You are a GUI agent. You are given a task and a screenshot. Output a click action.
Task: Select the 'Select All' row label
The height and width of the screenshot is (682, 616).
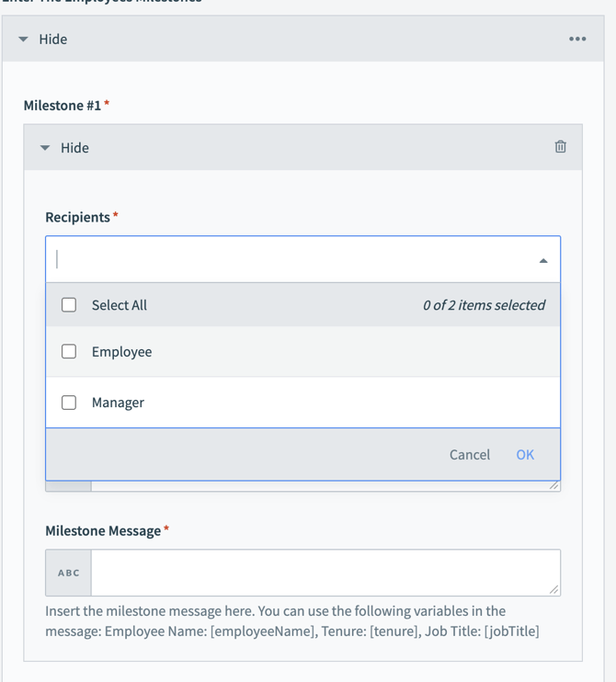[x=119, y=305]
